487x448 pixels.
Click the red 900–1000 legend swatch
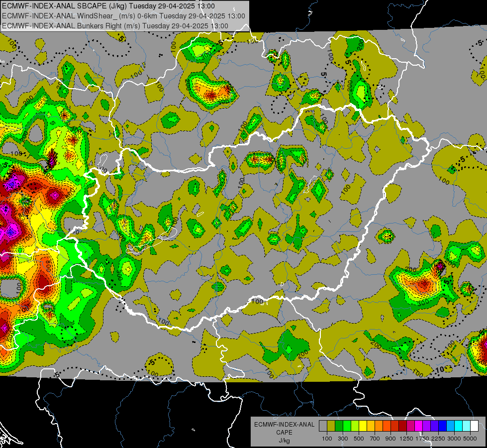coord(395,426)
